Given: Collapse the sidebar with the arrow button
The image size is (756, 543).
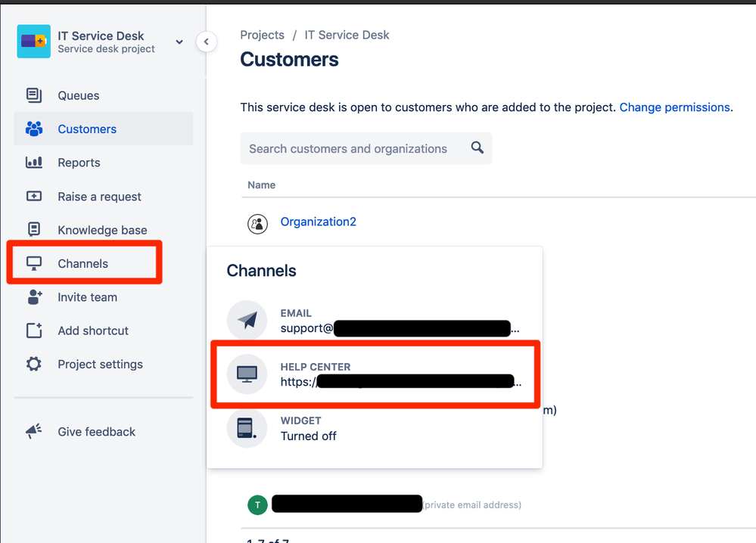Looking at the screenshot, I should 207,42.
